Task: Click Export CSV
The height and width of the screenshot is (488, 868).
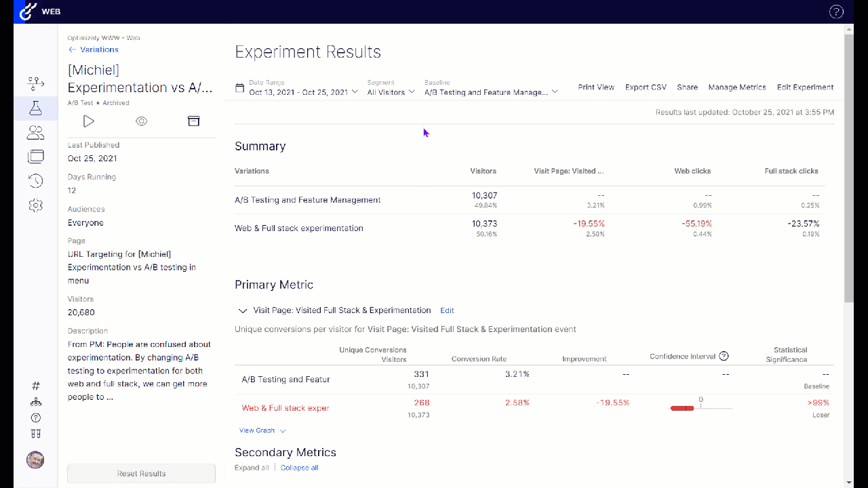Action: 646,87
